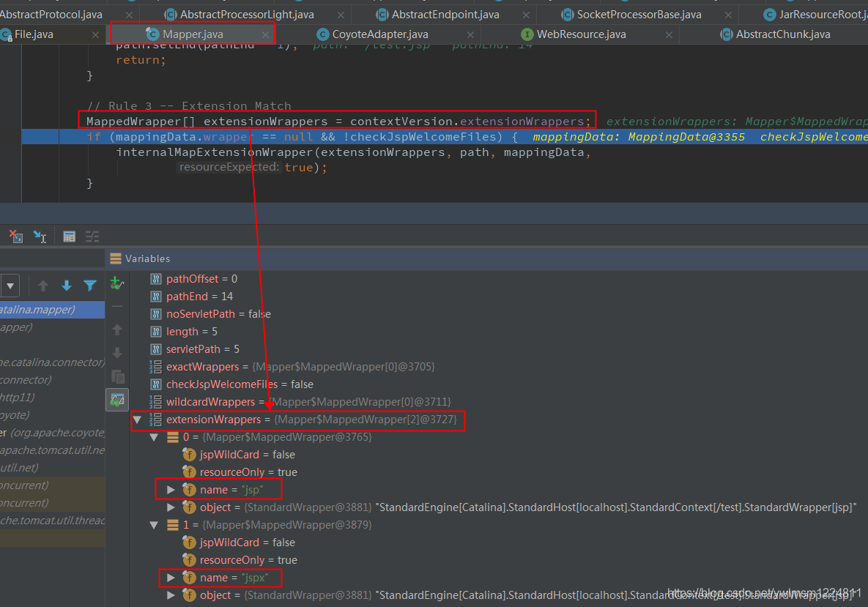The height and width of the screenshot is (607, 868).
Task: Close SocketProcessorBase.java tab
Action: [x=728, y=15]
